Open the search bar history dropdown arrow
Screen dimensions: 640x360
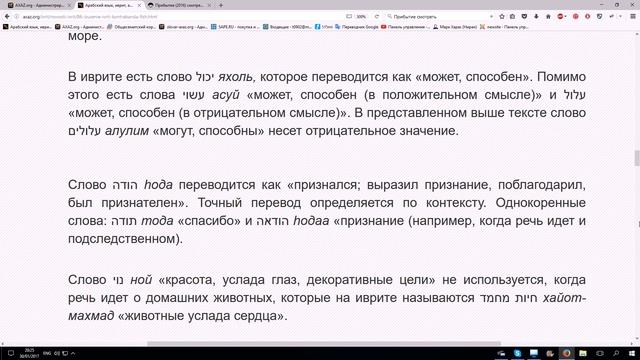click(491, 16)
